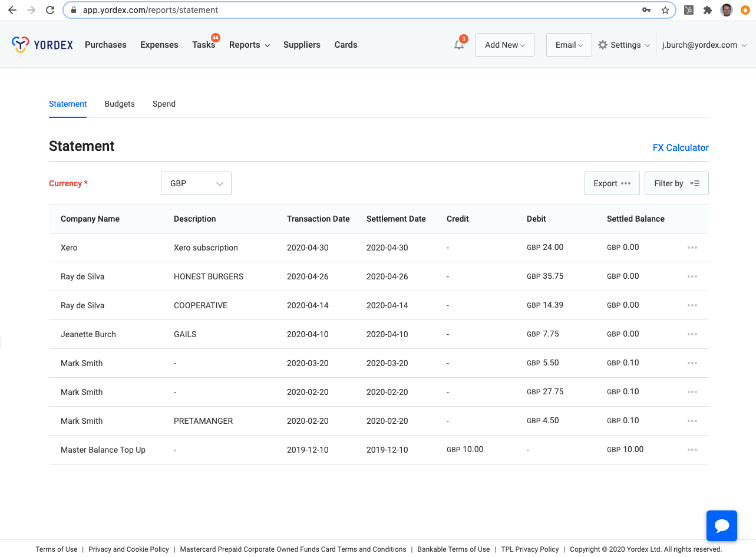This screenshot has height=557, width=756.
Task: Open the Add New dropdown
Action: 505,45
